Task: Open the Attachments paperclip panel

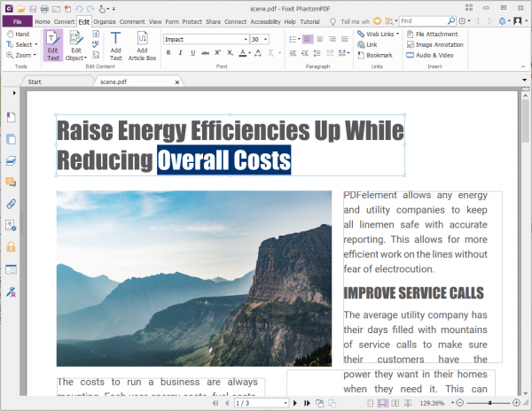Action: pos(11,204)
